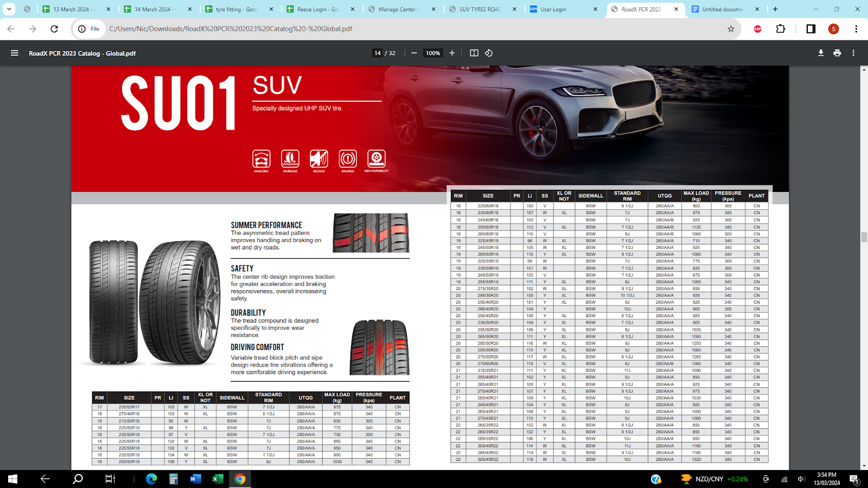
Task: Go back to previous page in browser
Action: (x=11, y=29)
